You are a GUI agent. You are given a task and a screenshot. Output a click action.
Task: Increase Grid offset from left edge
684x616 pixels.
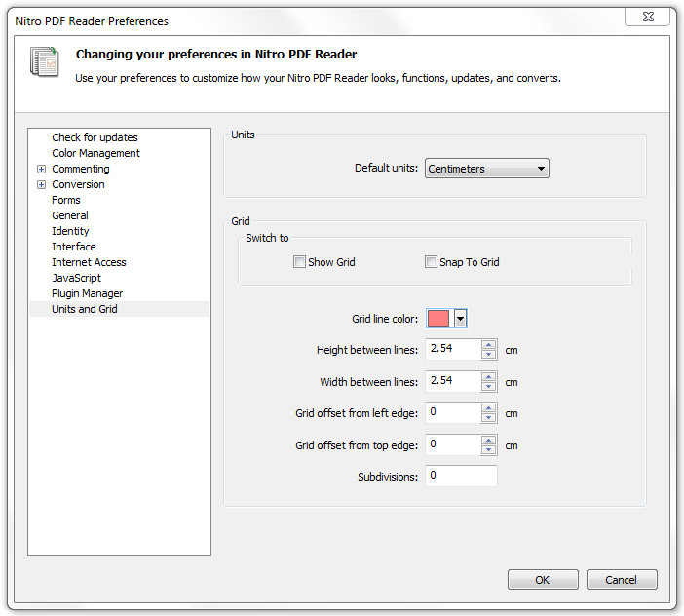488,407
